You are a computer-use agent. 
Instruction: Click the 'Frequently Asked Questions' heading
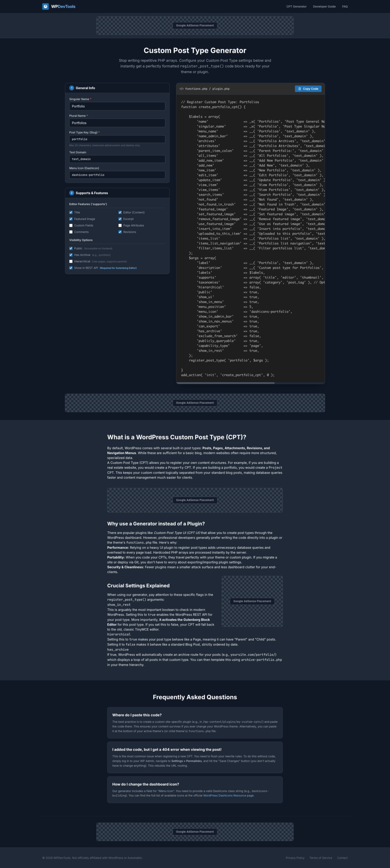coord(195,697)
